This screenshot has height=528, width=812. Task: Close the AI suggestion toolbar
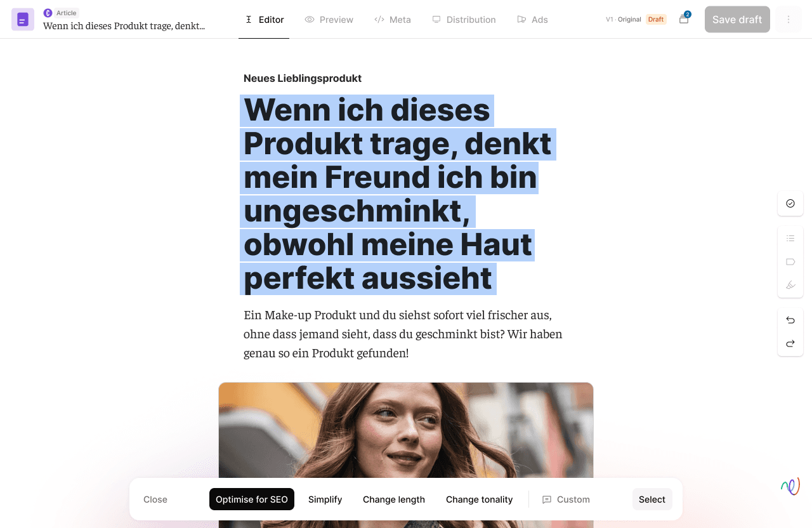[155, 499]
